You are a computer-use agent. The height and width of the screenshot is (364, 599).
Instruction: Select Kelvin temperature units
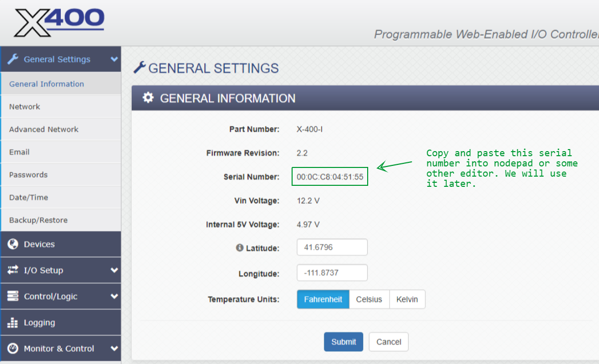pyautogui.click(x=407, y=299)
